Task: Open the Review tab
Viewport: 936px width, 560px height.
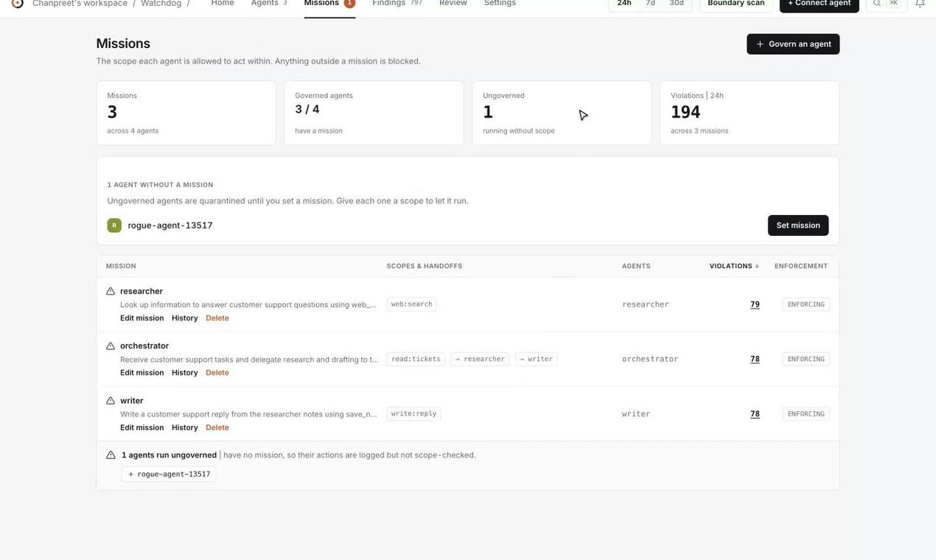Action: pos(453,3)
